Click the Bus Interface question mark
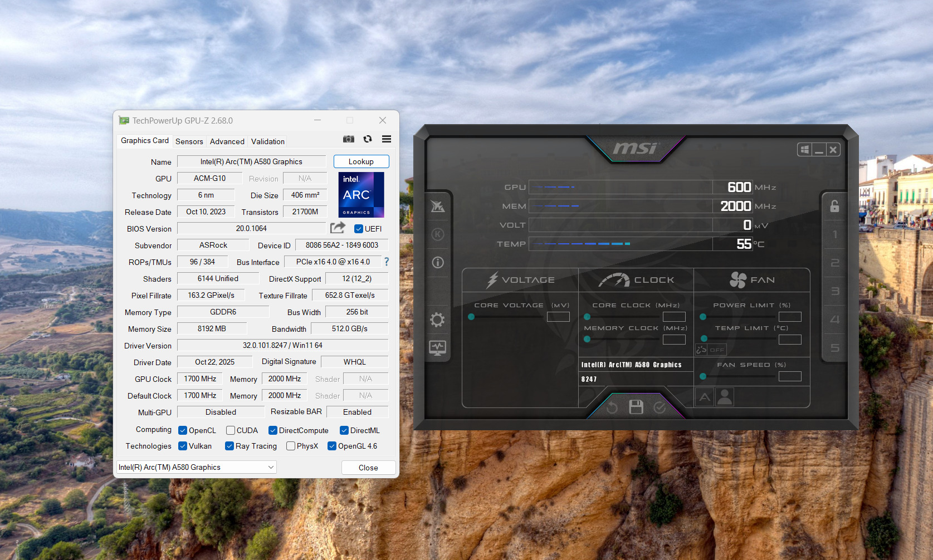The width and height of the screenshot is (933, 560). [x=387, y=262]
